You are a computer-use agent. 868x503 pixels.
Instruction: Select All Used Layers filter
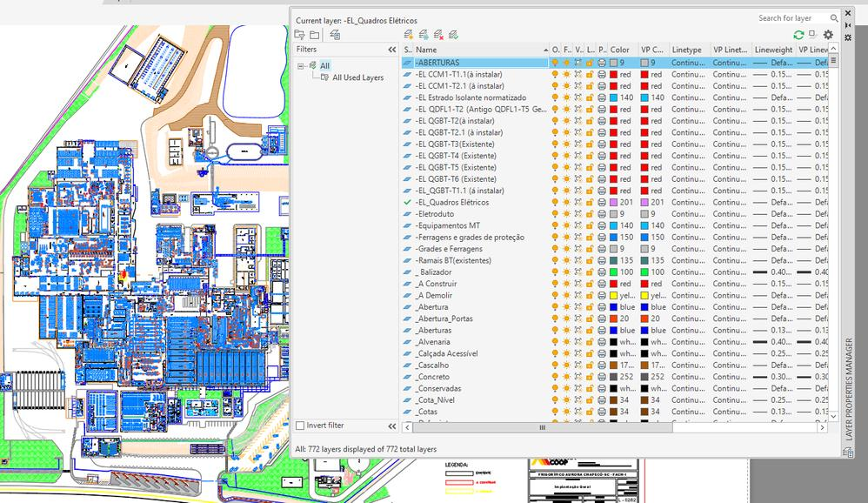[357, 77]
